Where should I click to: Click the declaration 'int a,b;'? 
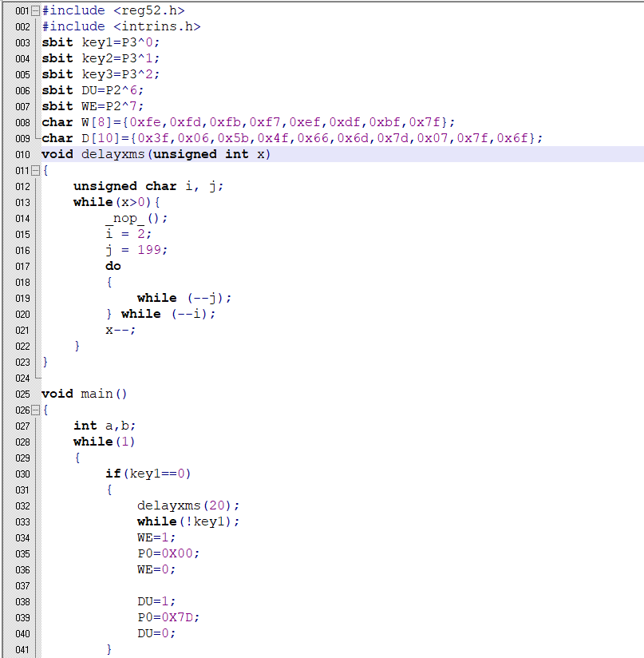(105, 426)
